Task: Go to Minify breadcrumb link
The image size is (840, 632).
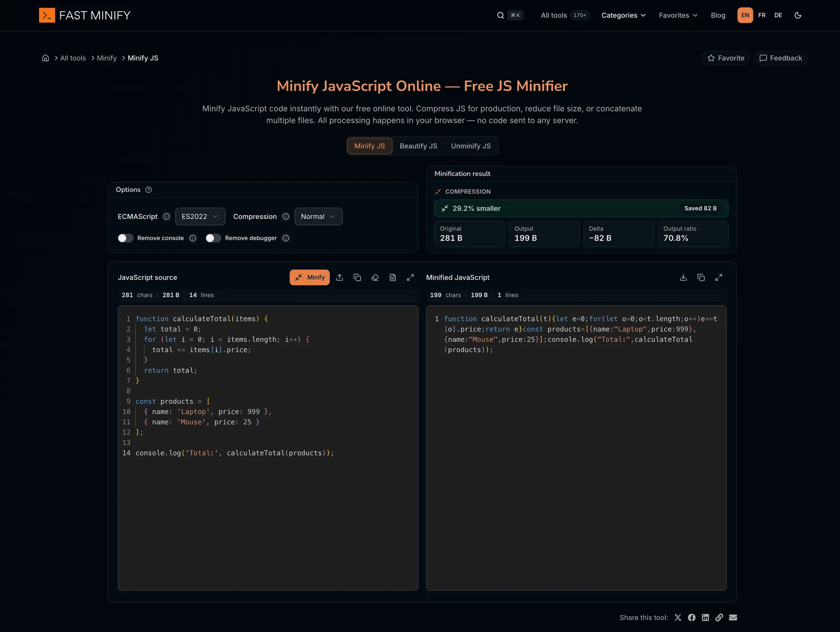Action: 107,58
